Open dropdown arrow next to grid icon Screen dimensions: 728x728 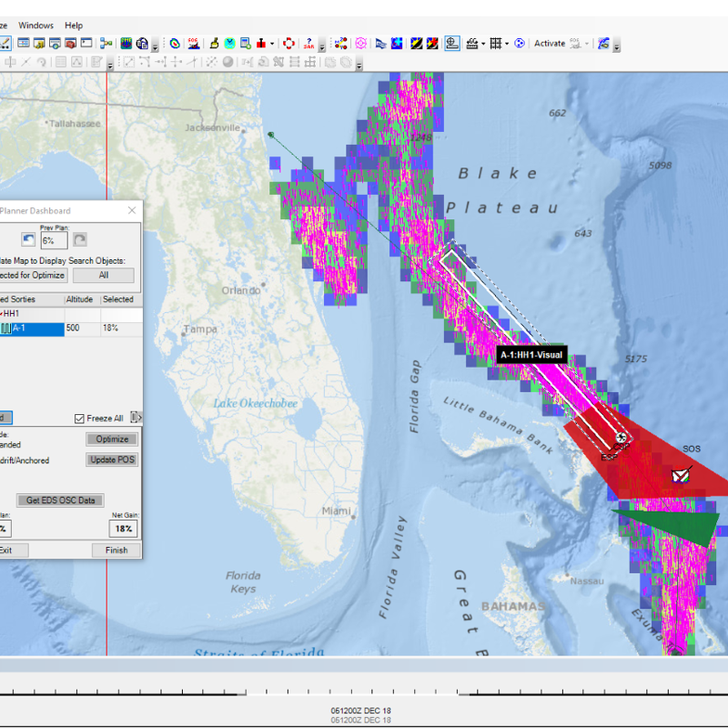coord(507,44)
